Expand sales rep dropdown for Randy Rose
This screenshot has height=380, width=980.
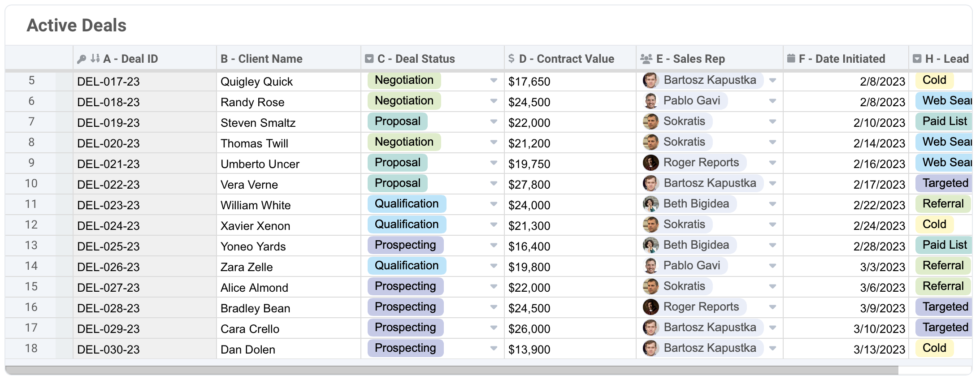(x=772, y=101)
